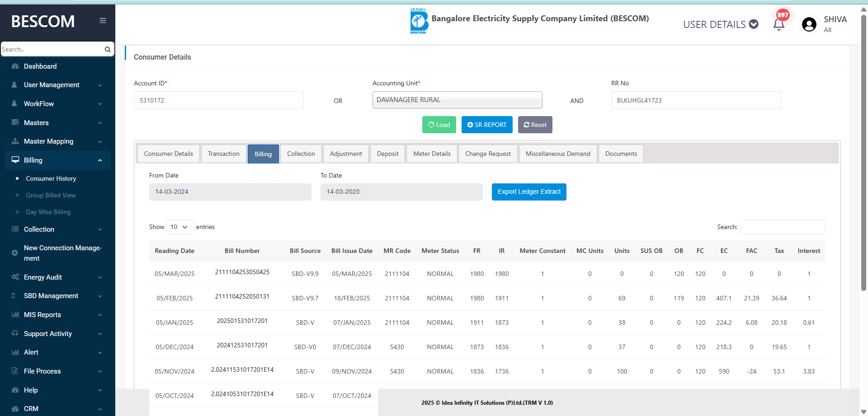Expand the USER DETAILS dropdown arrow

coord(754,24)
